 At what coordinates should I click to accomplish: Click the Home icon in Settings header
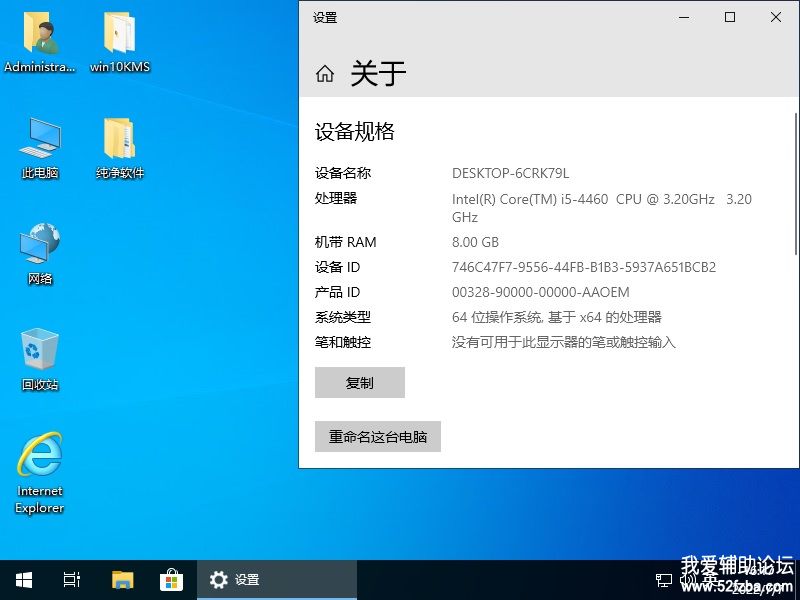click(324, 74)
